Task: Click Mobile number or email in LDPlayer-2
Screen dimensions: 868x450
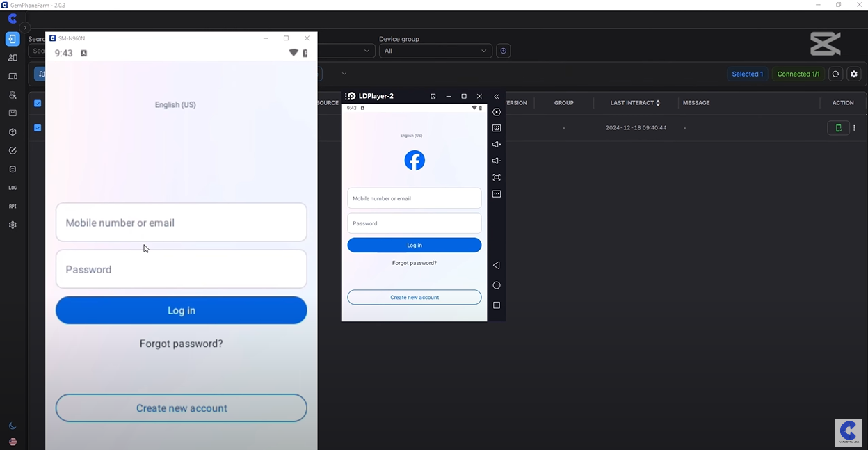Action: (415, 198)
